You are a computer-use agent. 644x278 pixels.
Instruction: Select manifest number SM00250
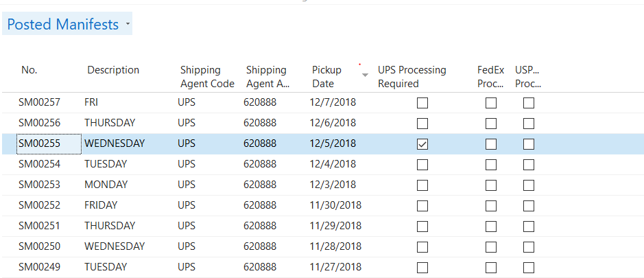pyautogui.click(x=39, y=246)
